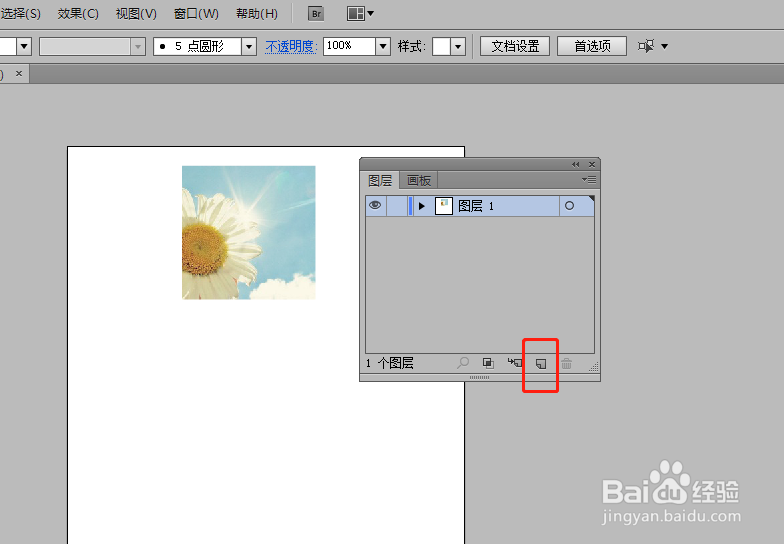The image size is (784, 544).
Task: Click the select similar objects icon
Action: (x=646, y=46)
